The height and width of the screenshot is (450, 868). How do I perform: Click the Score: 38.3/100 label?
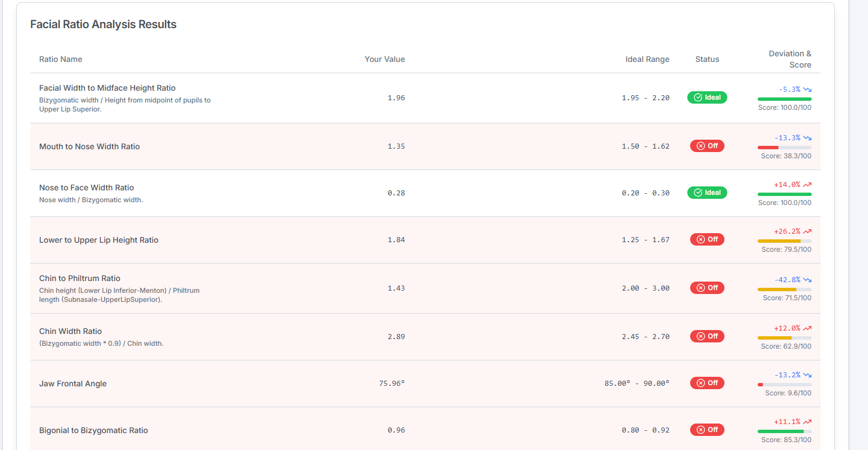786,156
